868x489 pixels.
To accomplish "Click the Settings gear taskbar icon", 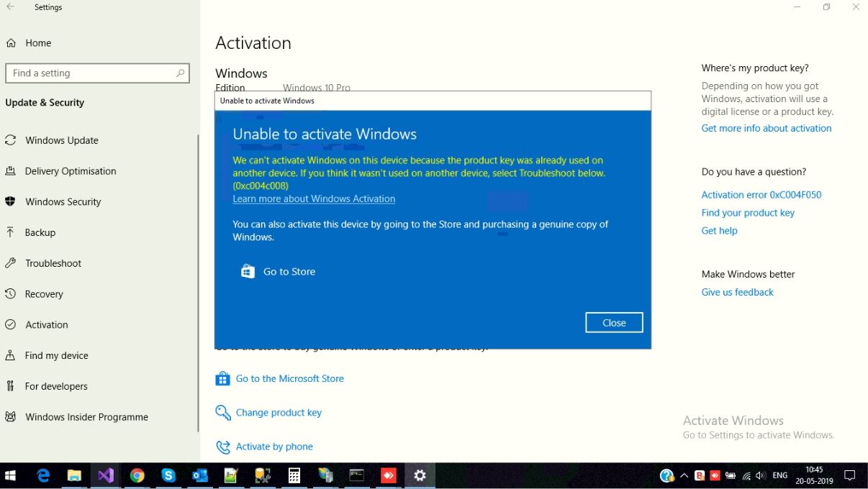I will coord(420,476).
